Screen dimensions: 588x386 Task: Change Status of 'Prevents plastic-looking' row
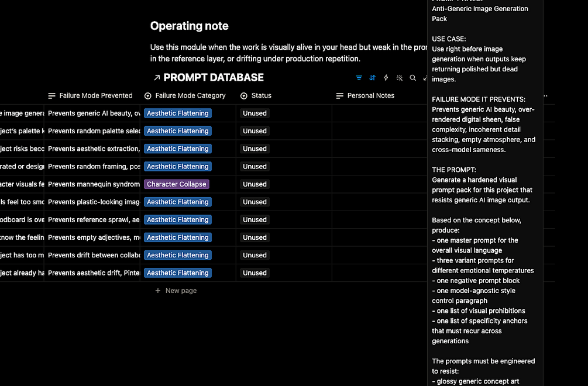point(255,202)
